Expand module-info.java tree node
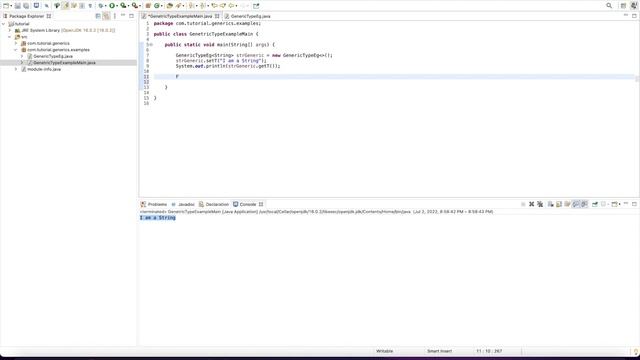The height and width of the screenshot is (360, 640). click(16, 69)
